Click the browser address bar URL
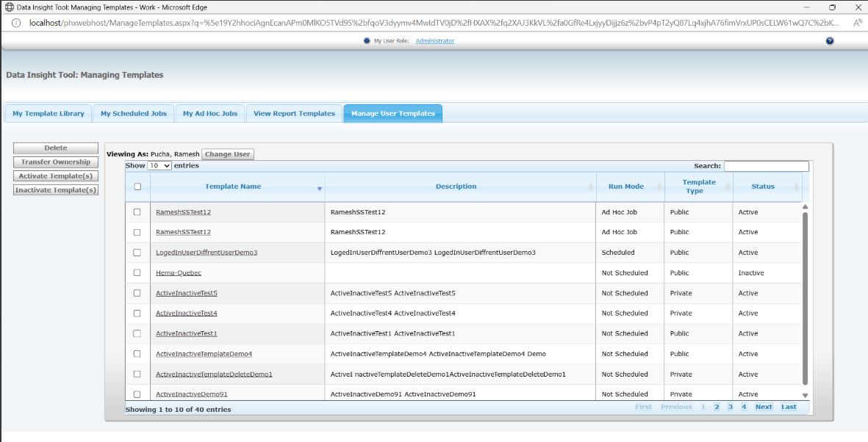The height and width of the screenshot is (442, 868). [x=434, y=23]
